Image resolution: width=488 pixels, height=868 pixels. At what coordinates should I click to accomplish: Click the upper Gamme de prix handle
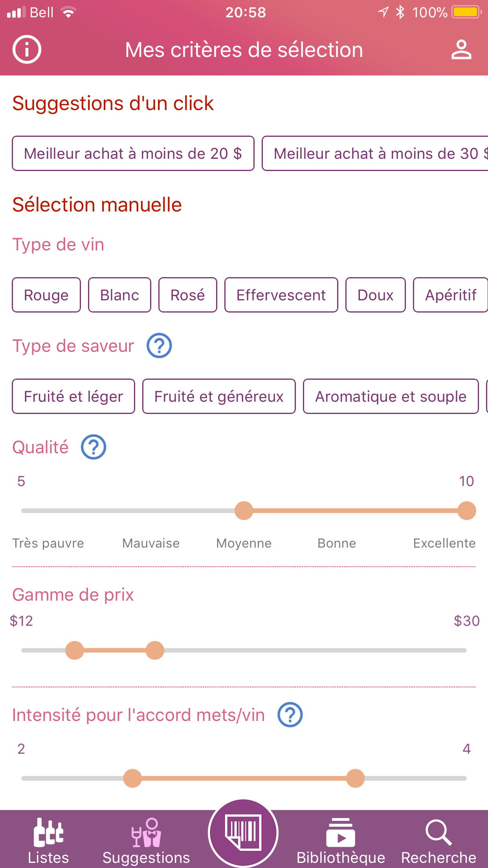click(x=155, y=650)
